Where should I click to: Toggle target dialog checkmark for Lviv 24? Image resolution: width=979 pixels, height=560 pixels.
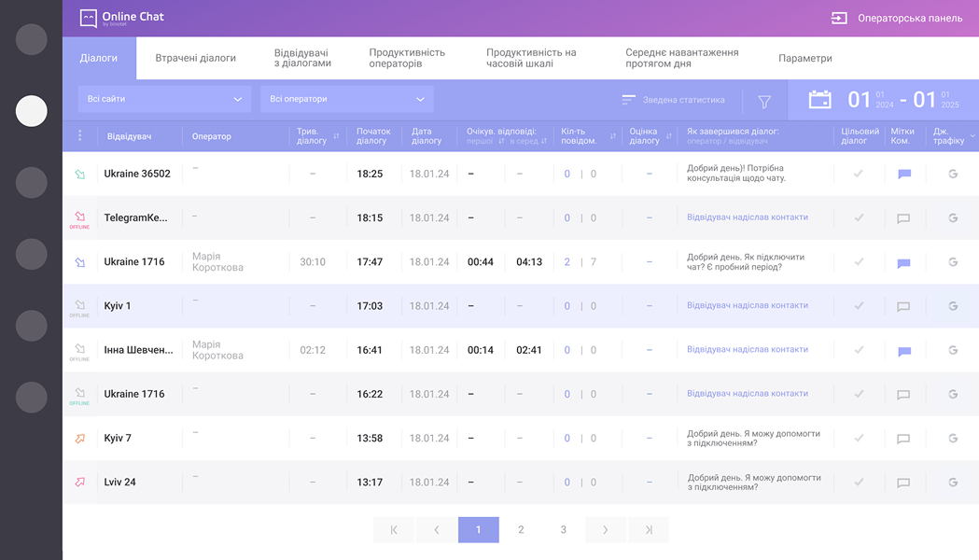click(859, 483)
